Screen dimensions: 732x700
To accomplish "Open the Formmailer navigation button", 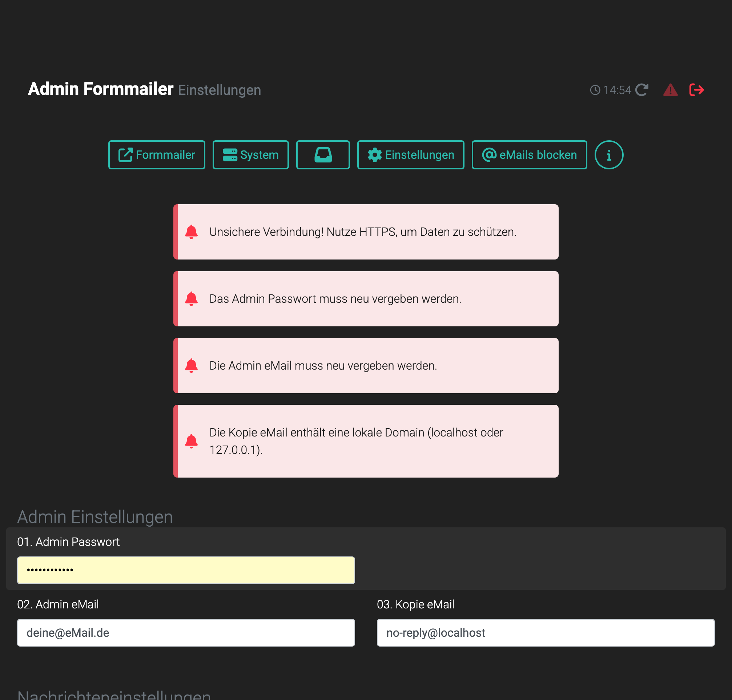I will coord(157,155).
